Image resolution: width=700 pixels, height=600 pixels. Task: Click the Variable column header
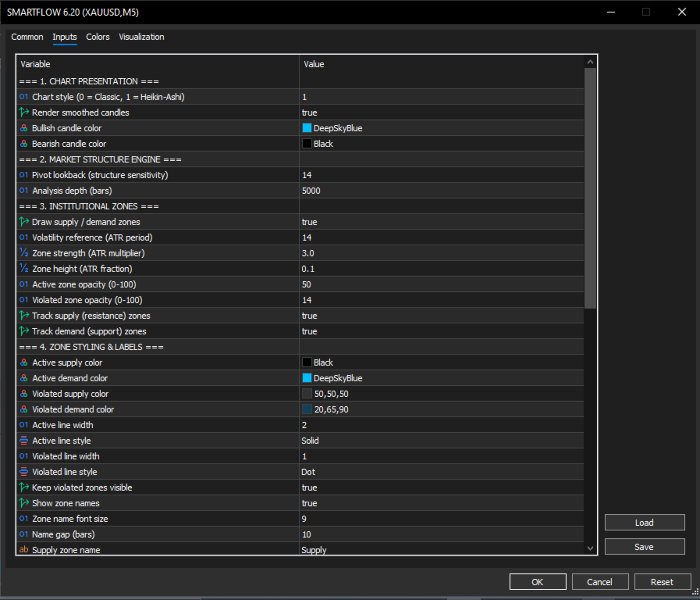(x=158, y=64)
